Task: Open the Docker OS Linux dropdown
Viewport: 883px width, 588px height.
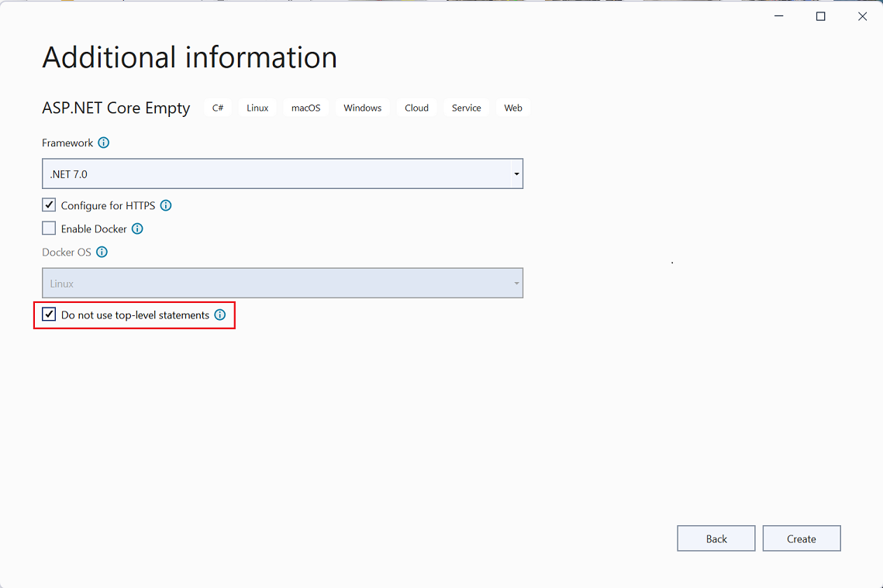Action: tap(283, 283)
